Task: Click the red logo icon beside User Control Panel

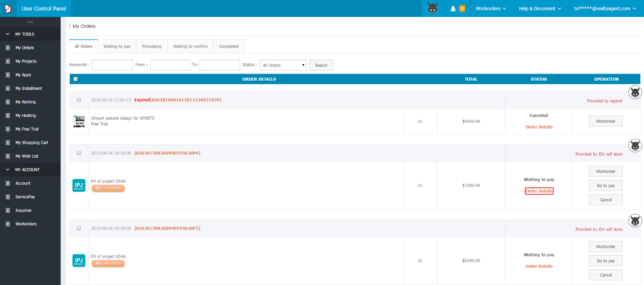Action: click(x=8, y=8)
